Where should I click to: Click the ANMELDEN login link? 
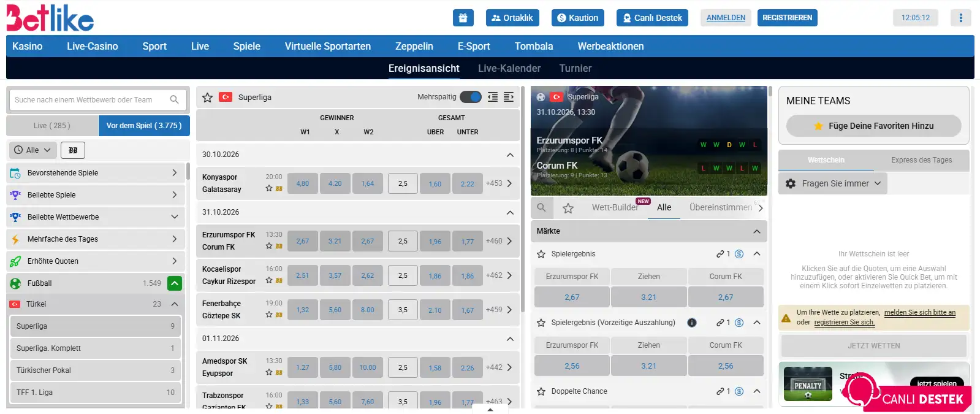click(726, 18)
